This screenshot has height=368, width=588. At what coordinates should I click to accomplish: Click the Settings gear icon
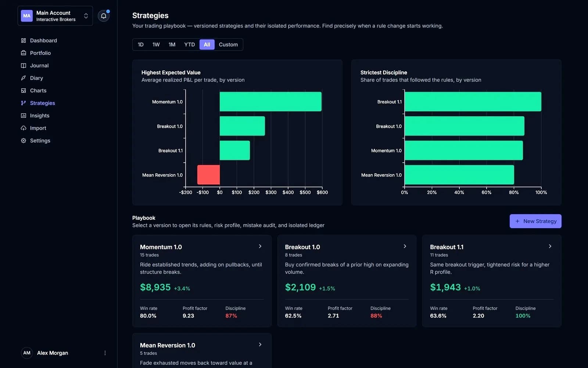(24, 141)
